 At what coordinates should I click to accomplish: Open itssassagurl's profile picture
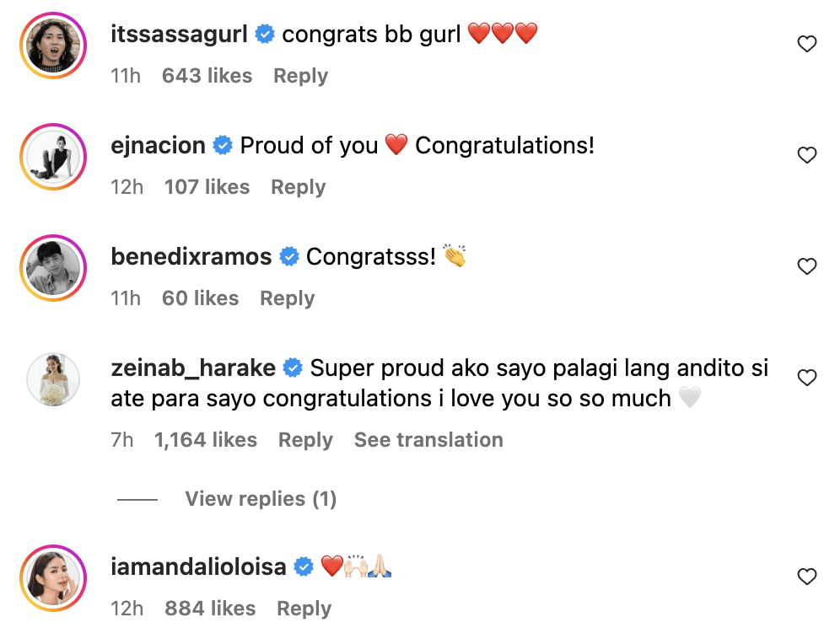tap(53, 46)
